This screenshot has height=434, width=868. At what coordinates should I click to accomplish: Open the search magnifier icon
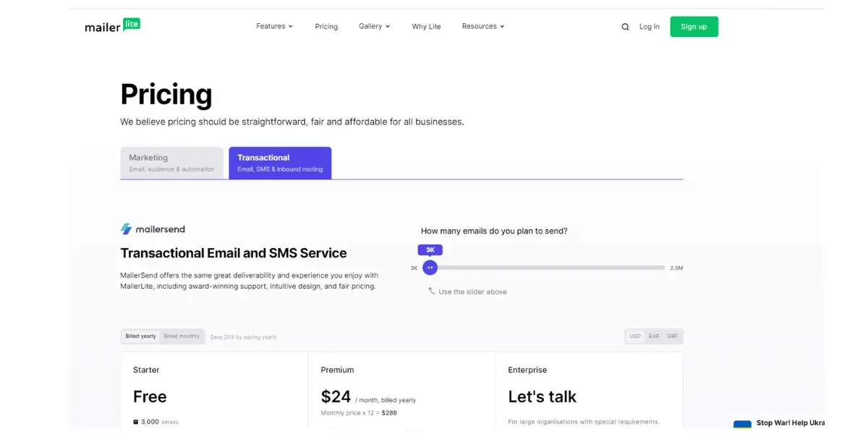coord(625,27)
